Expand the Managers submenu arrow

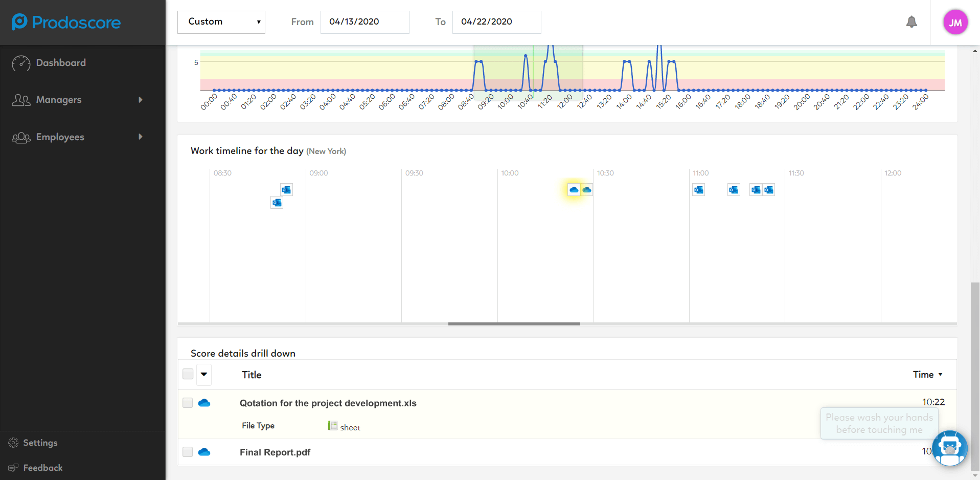coord(141,100)
